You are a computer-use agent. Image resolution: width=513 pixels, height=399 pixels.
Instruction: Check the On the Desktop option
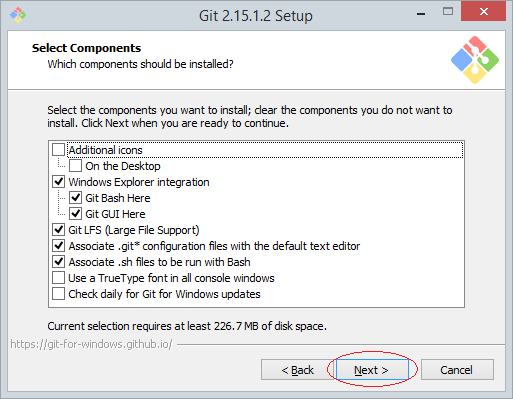[75, 166]
